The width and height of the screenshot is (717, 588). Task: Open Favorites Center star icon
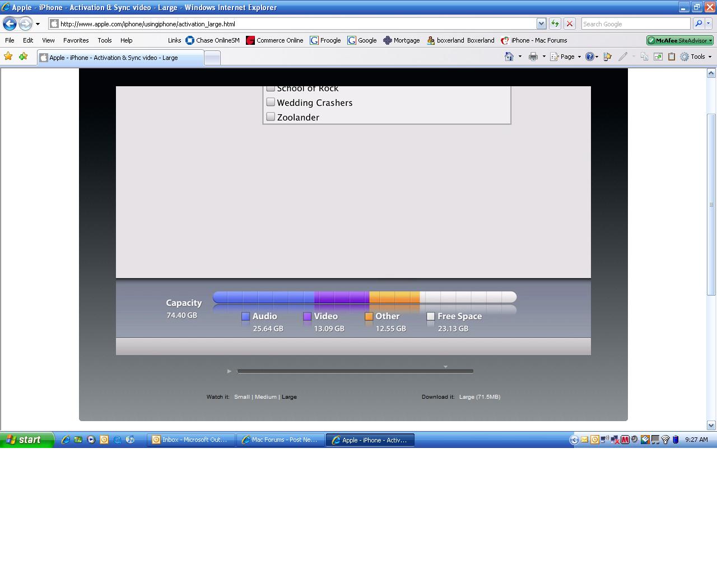[8, 57]
